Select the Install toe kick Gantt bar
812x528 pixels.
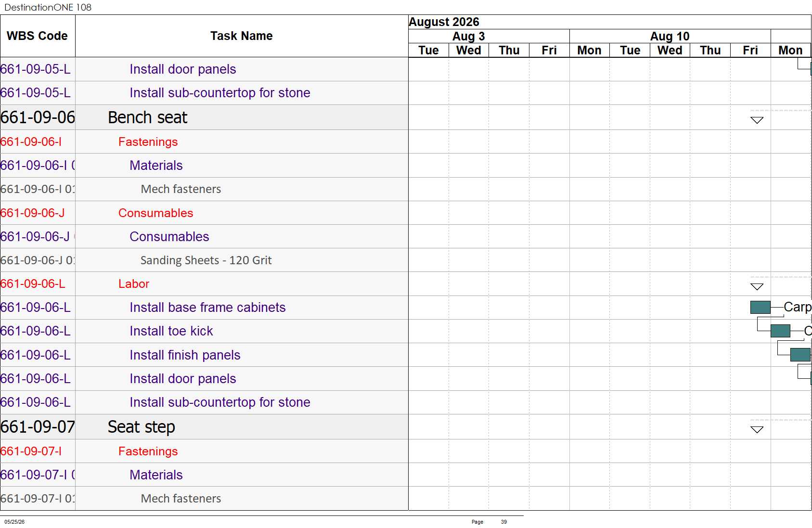click(x=780, y=331)
